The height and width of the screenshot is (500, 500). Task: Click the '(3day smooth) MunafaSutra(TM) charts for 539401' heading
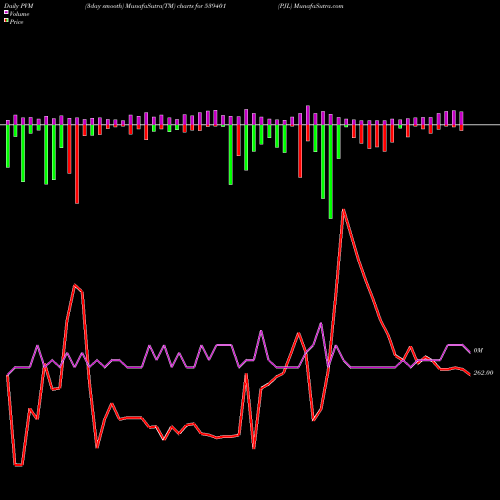point(155,6)
